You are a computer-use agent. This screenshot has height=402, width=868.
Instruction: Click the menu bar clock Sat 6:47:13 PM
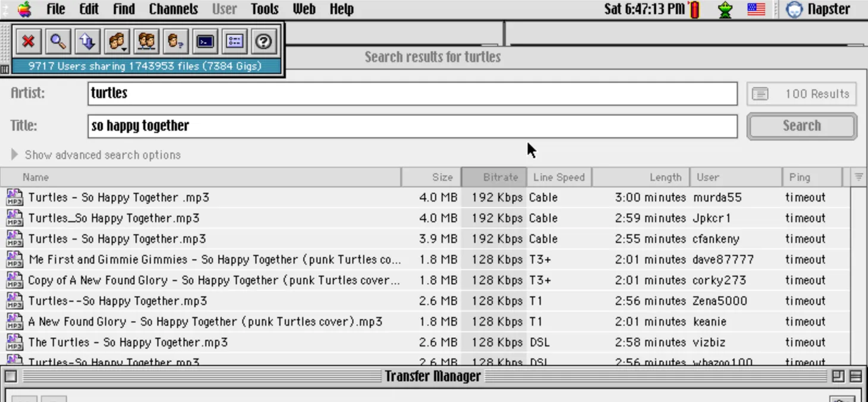[644, 9]
